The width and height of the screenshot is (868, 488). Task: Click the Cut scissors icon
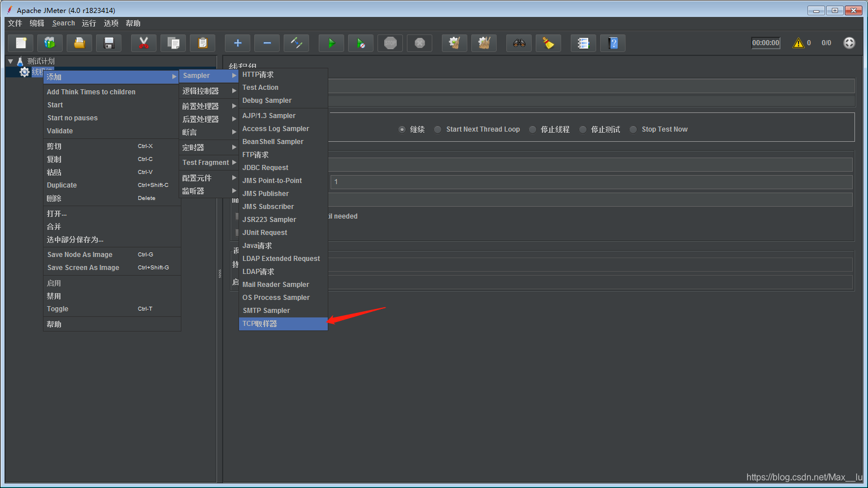point(144,43)
